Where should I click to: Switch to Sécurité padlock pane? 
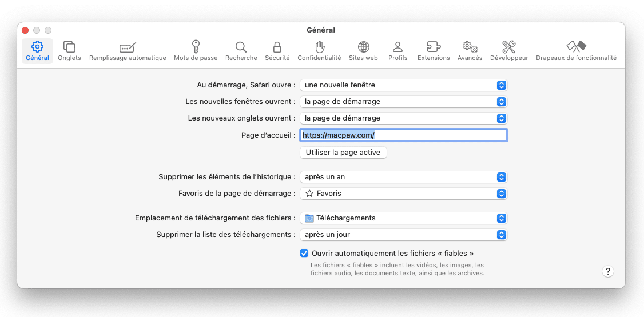click(x=277, y=51)
